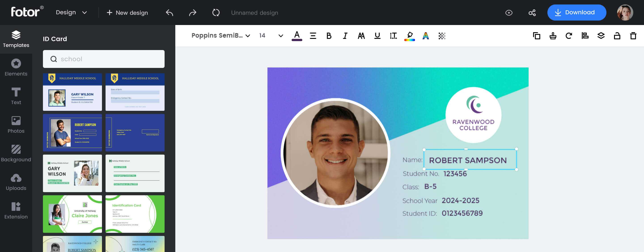Click the New design button

tap(127, 13)
